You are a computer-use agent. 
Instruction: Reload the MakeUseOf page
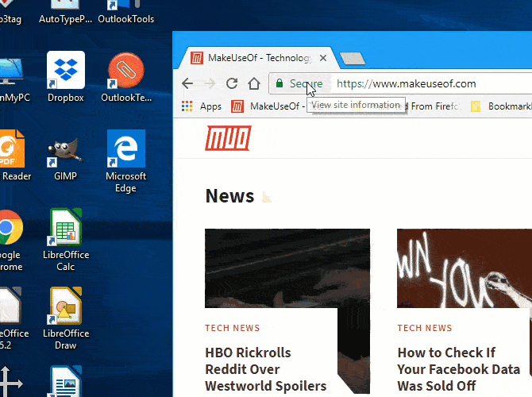pos(232,83)
